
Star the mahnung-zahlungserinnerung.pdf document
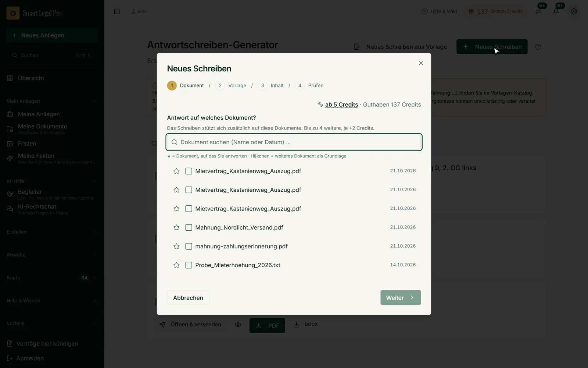176,246
